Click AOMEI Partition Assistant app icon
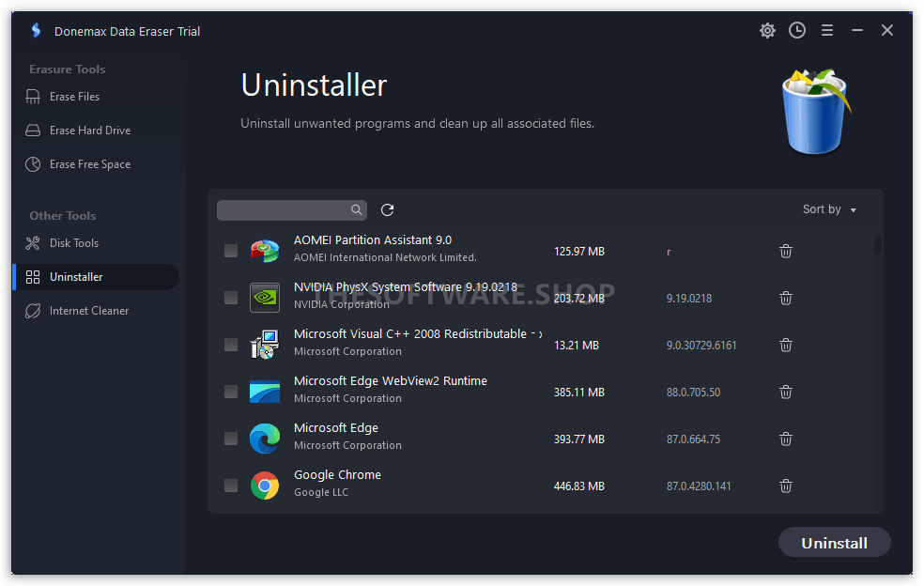 coord(265,251)
